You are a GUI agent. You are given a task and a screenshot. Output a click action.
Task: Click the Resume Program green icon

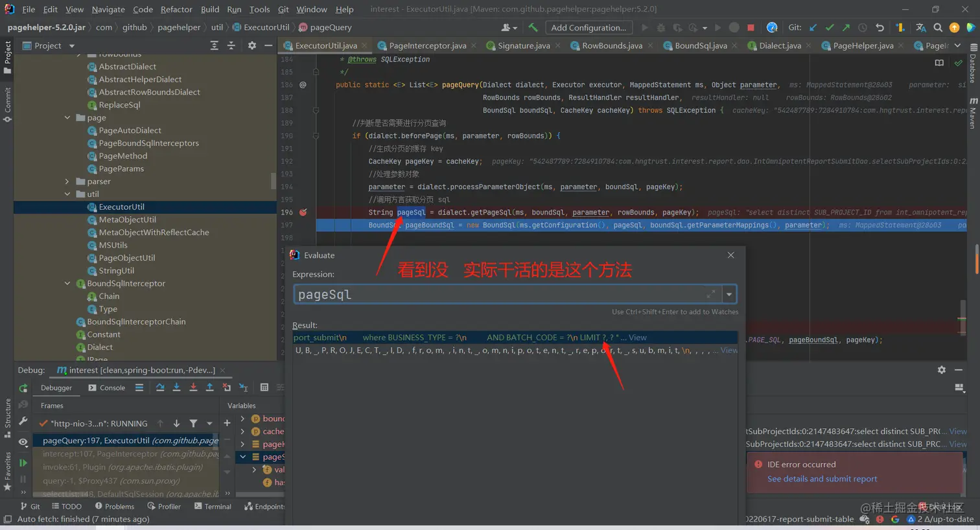23,463
